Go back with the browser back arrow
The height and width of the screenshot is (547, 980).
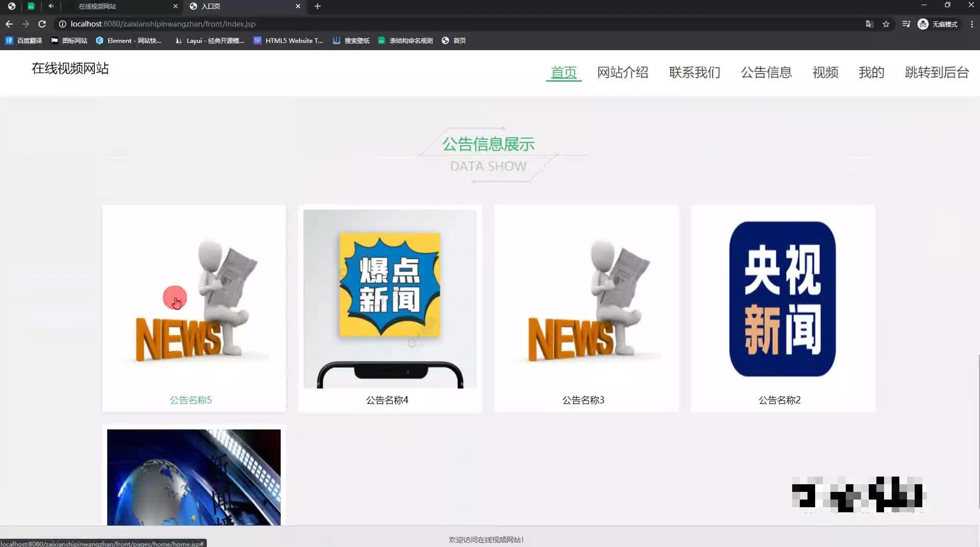pos(9,24)
